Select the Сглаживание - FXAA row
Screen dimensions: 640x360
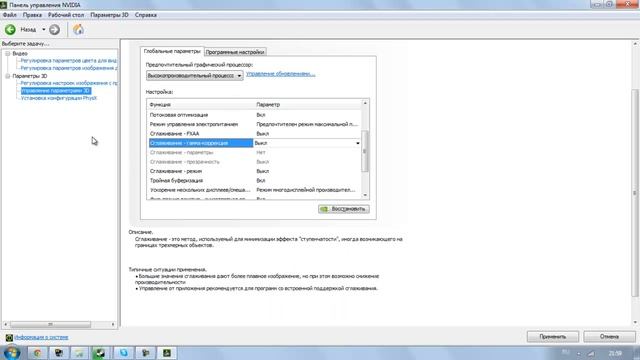click(x=255, y=134)
